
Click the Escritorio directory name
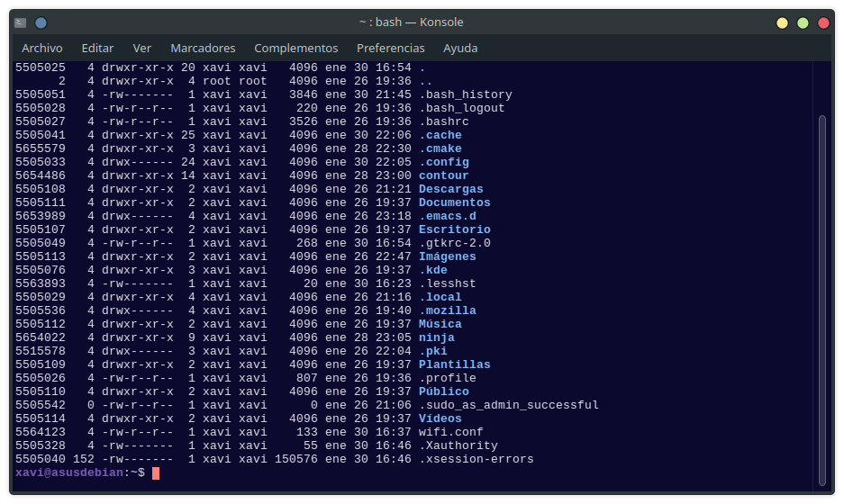(x=455, y=229)
